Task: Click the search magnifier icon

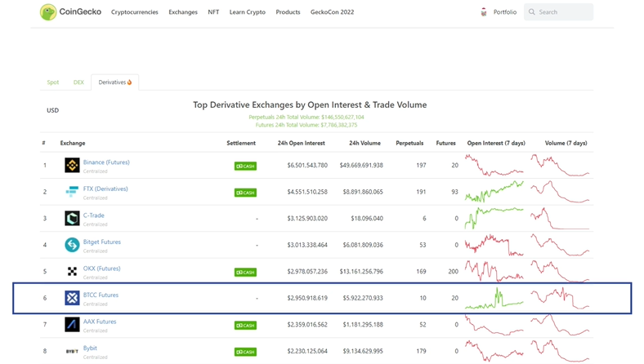Action: click(x=532, y=12)
